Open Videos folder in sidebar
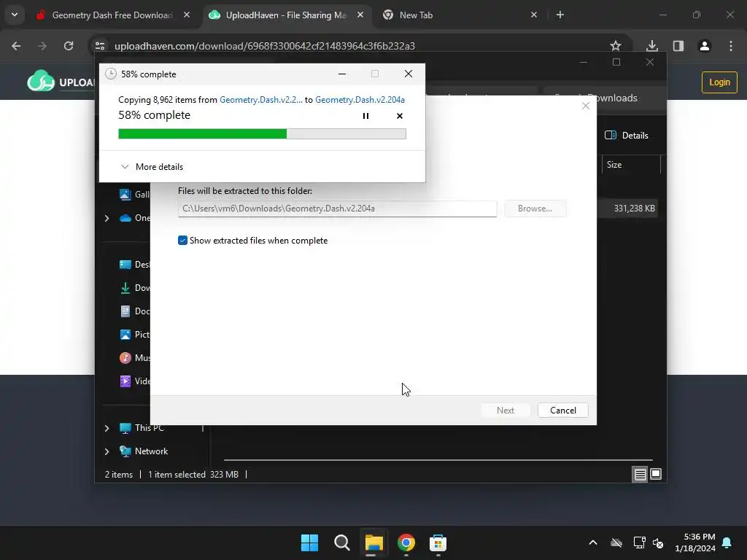This screenshot has width=747, height=560. (x=134, y=381)
